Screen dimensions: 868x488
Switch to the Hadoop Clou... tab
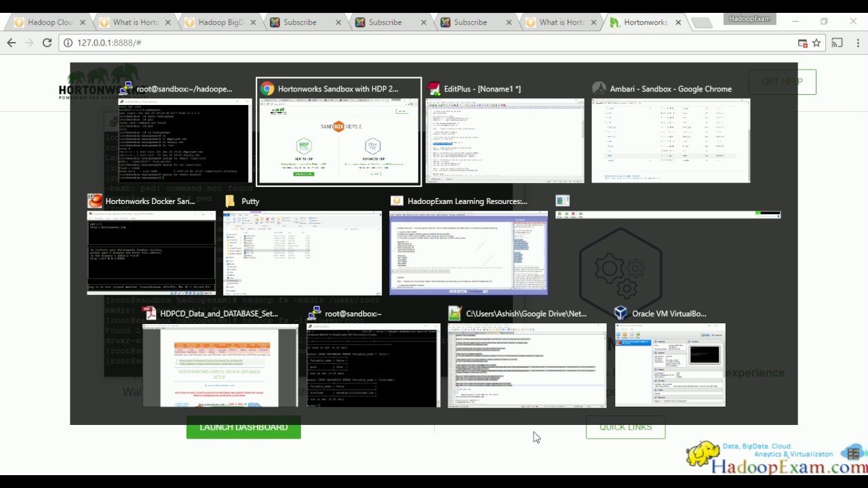(50, 22)
